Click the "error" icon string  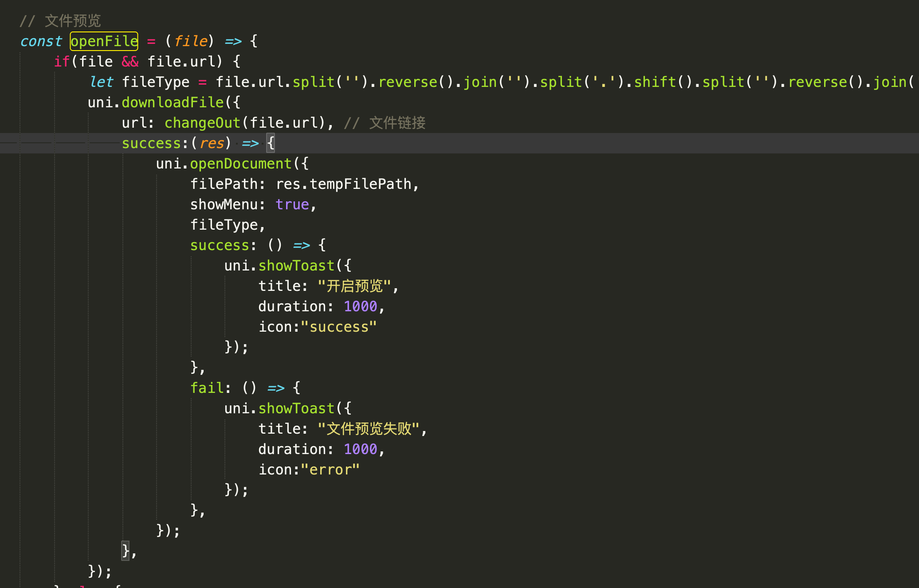tap(330, 470)
